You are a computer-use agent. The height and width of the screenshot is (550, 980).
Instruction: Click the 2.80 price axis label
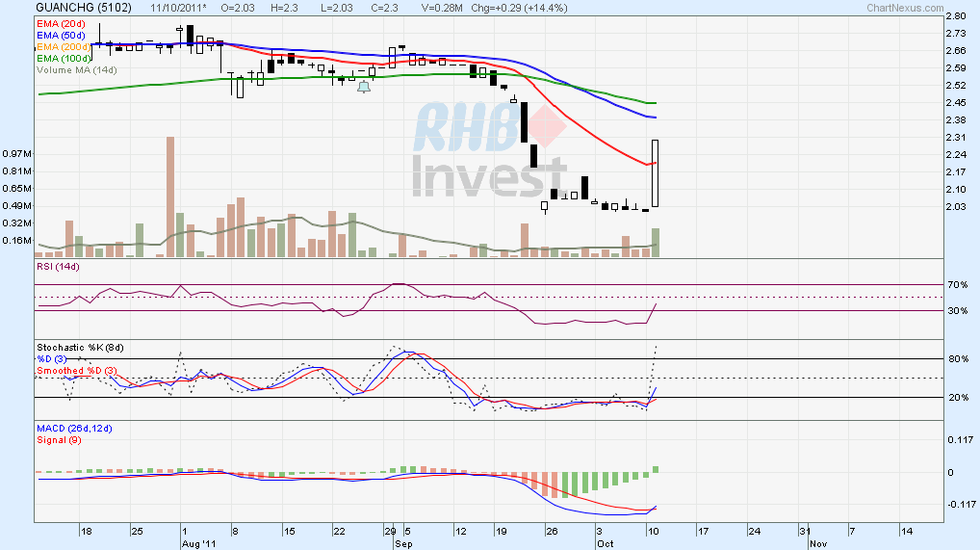point(956,16)
